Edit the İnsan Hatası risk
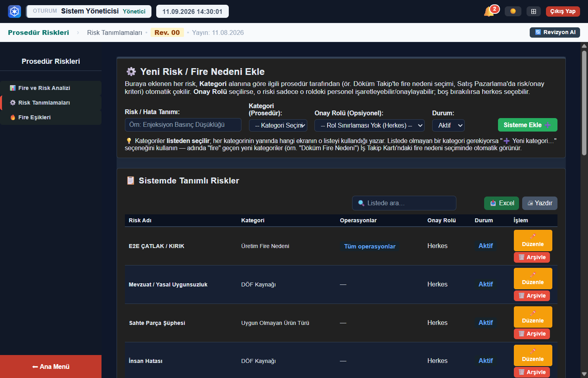This screenshot has height=378, width=588. [533, 355]
